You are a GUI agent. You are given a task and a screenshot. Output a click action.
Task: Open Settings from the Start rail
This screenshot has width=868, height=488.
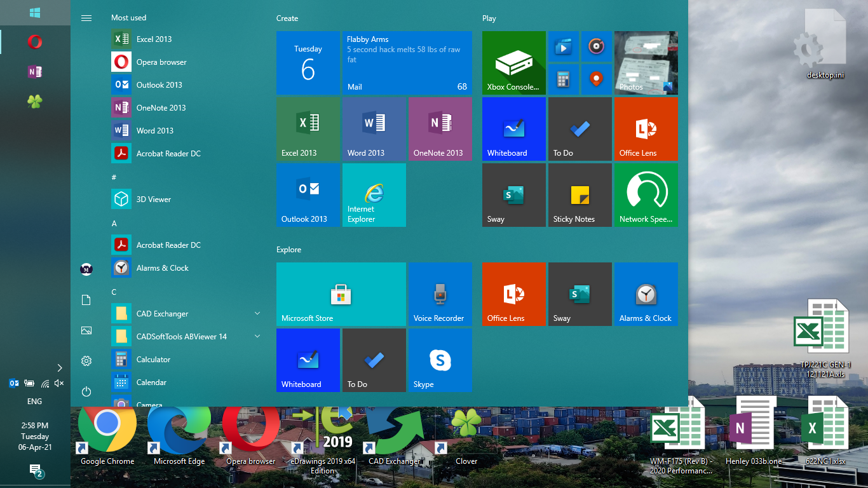86,361
